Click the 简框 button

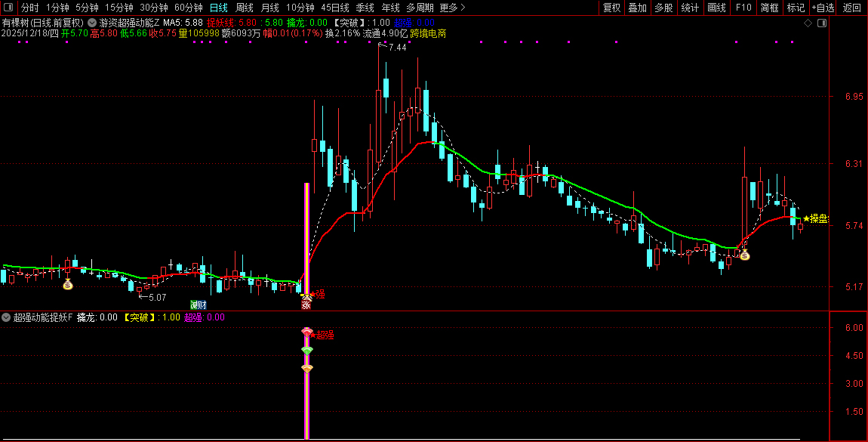coord(769,8)
